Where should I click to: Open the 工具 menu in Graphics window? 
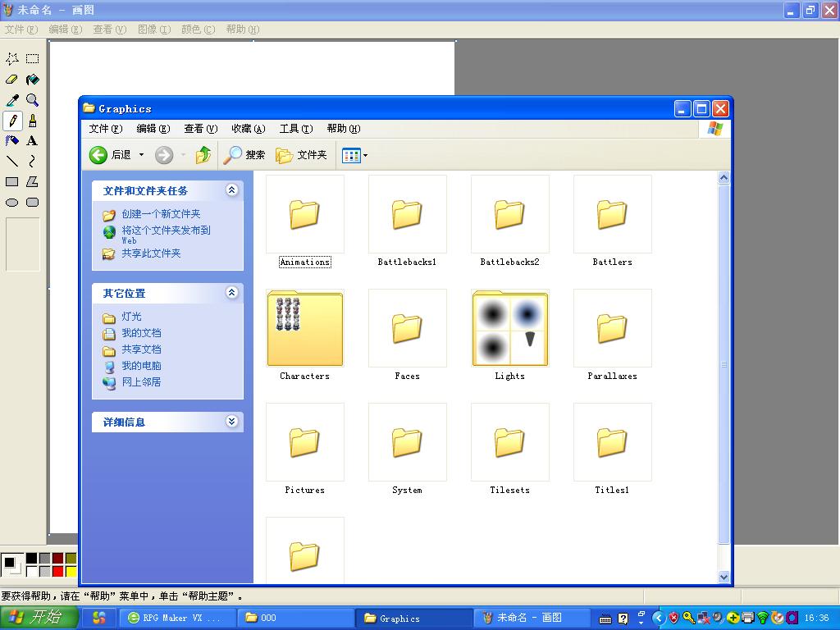tap(296, 129)
